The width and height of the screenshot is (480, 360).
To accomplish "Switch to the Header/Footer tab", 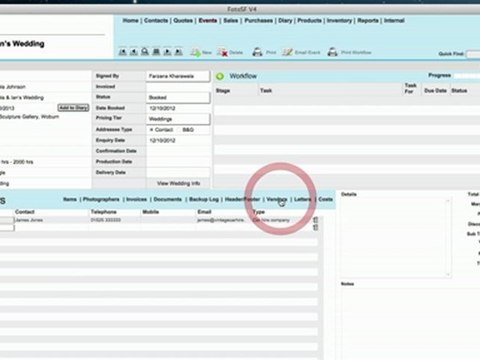I will click(242, 199).
